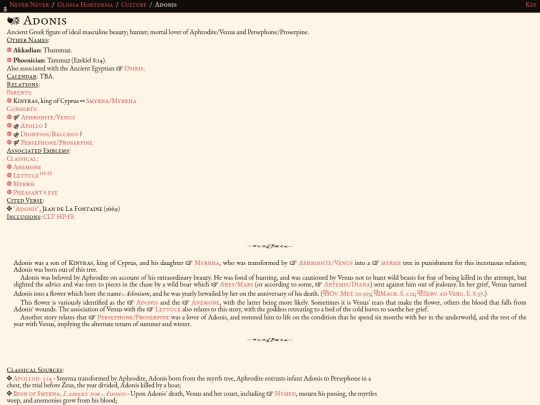Image resolution: width=540 pixels, height=405 pixels.
Task: Click Persephone/Proserpine link in last paragraph
Action: tap(133, 317)
